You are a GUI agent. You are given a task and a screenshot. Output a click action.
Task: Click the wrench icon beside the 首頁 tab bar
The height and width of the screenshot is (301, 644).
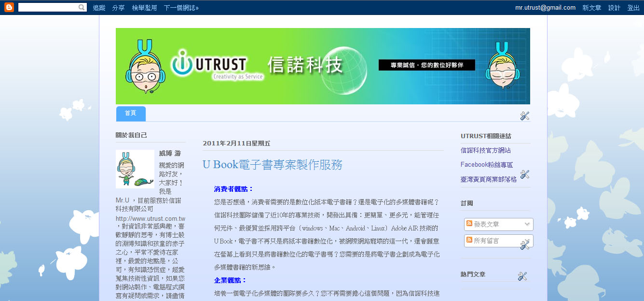click(525, 116)
